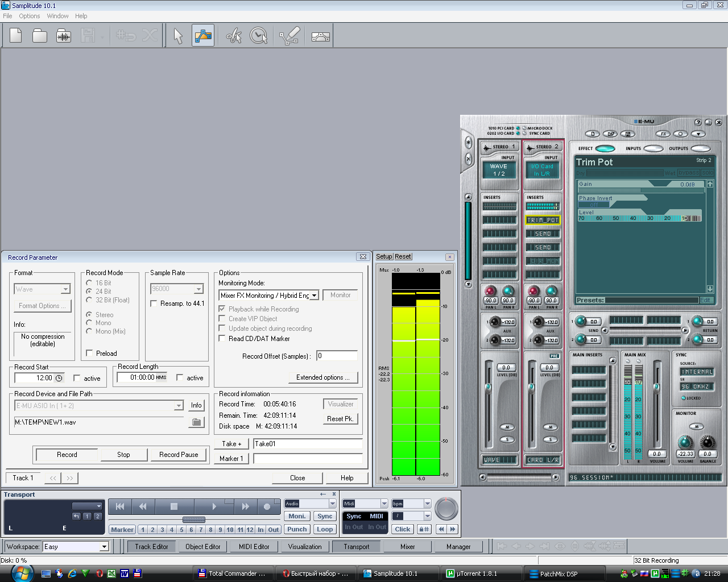Expand the Workspace dropdown showing Easy

[x=104, y=547]
